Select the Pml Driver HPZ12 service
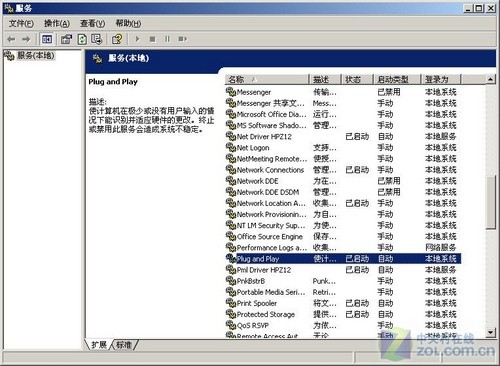Image resolution: width=500 pixels, height=366 pixels. [x=264, y=270]
